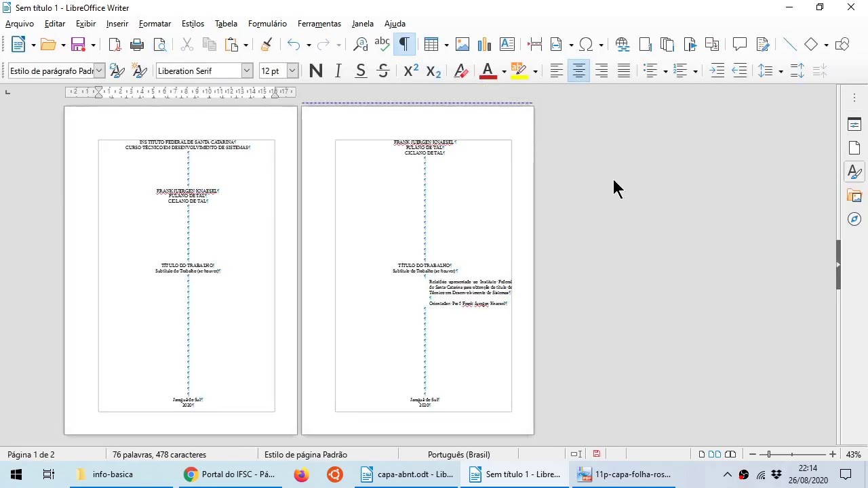Viewport: 868px width, 488px height.
Task: Toggle italic text formatting
Action: pos(338,71)
